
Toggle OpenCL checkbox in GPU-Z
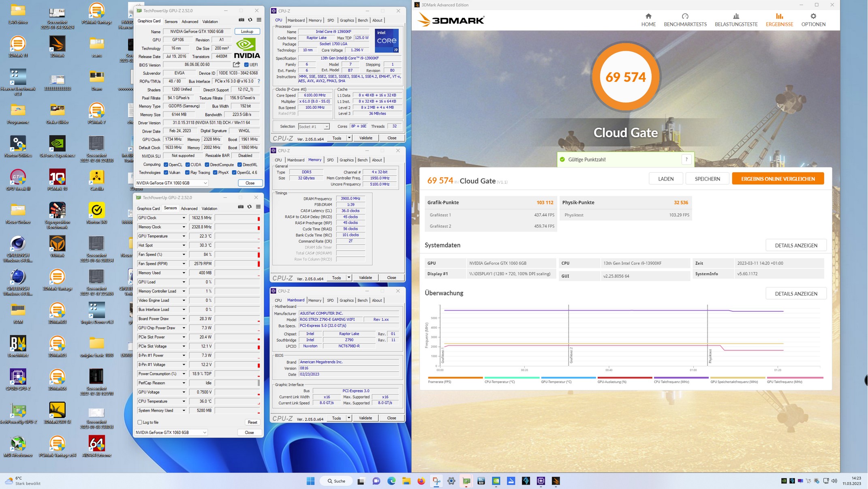(166, 165)
